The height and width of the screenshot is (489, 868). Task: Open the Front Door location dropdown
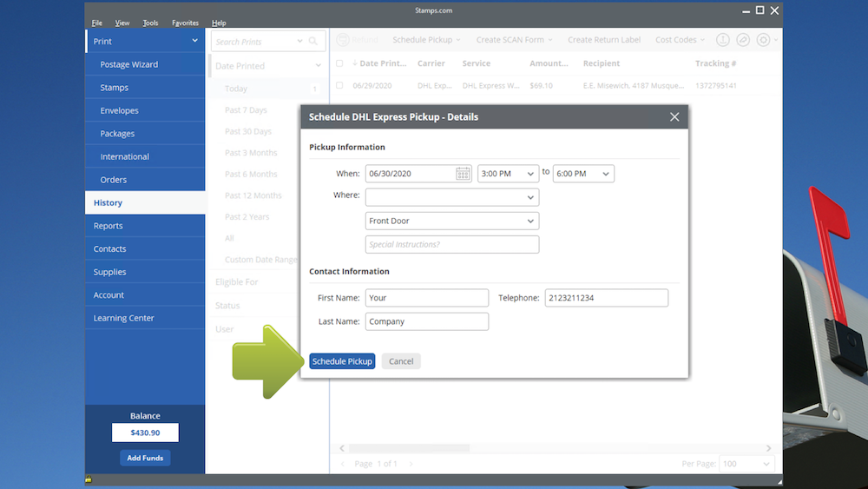(x=452, y=221)
